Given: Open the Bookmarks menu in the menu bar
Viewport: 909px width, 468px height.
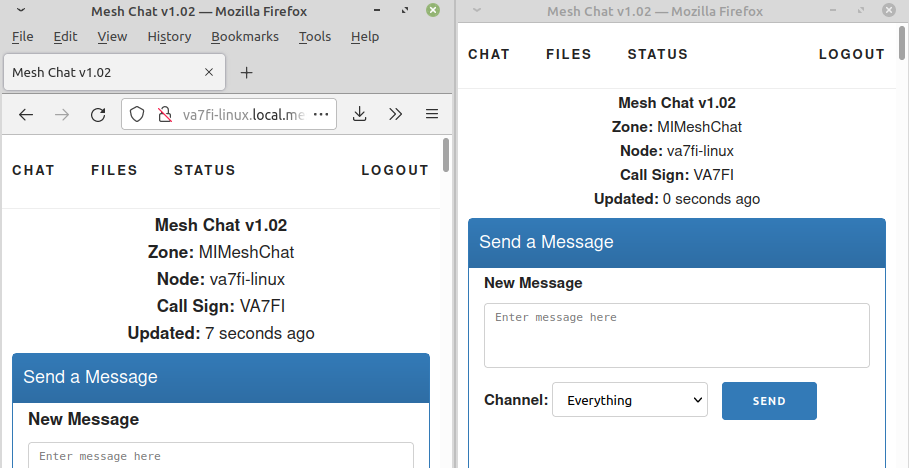Looking at the screenshot, I should (x=242, y=36).
